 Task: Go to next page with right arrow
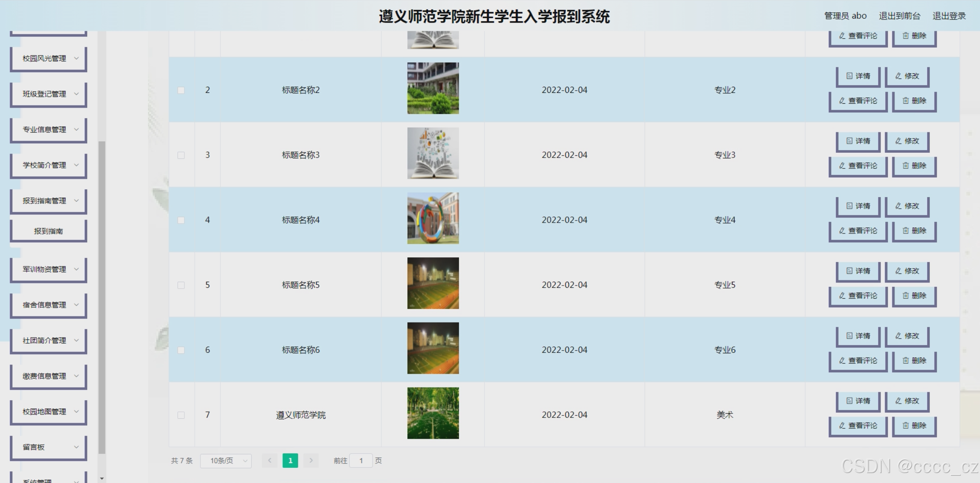[311, 460]
